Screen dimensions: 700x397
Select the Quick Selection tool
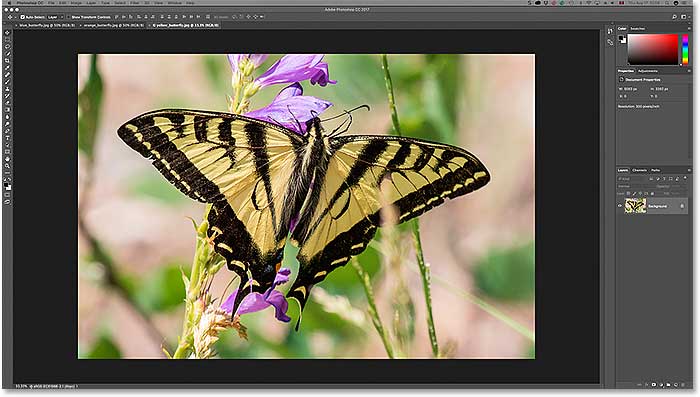tap(7, 54)
